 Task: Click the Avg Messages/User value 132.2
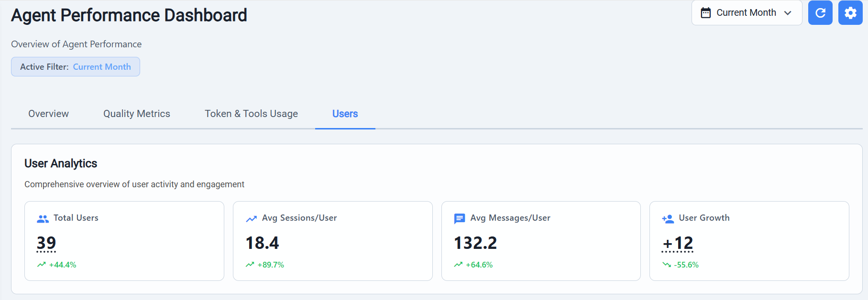pos(475,243)
